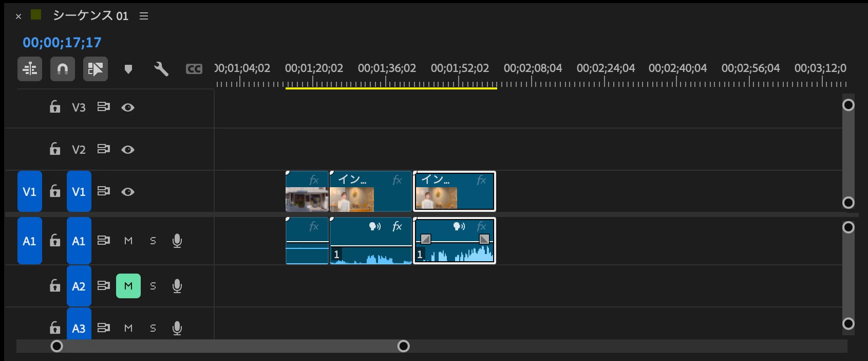This screenshot has height=361, width=868.
Task: Click fx badge on second V1 clip
Action: point(397,180)
